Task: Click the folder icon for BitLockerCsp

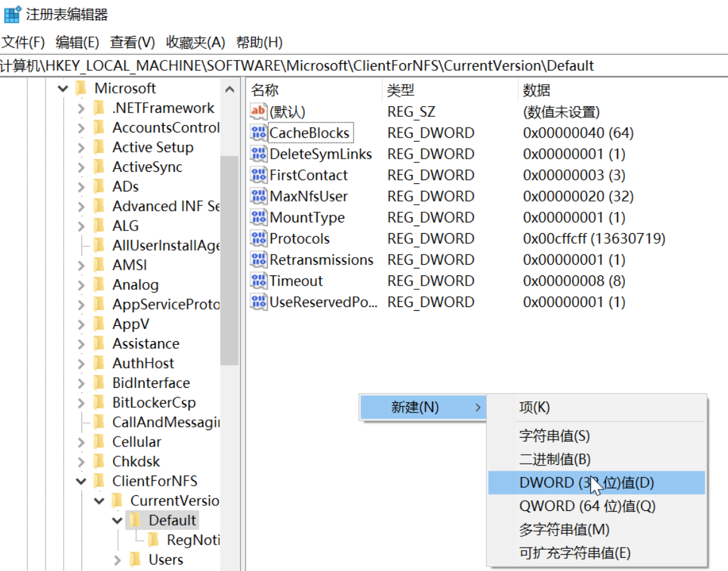Action: 99,402
